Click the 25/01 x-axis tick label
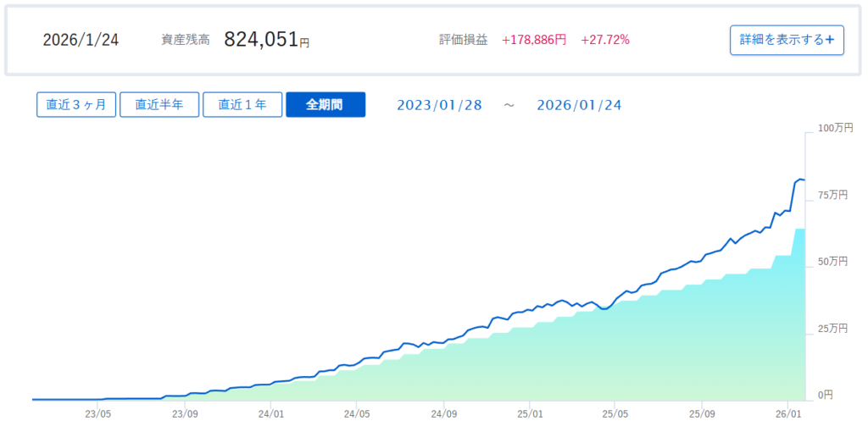The height and width of the screenshot is (432, 868). [x=529, y=414]
